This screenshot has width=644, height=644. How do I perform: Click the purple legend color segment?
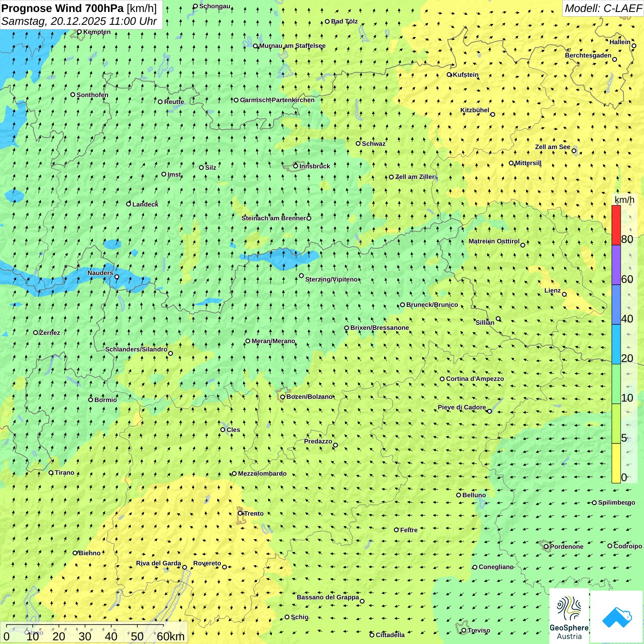616,265
